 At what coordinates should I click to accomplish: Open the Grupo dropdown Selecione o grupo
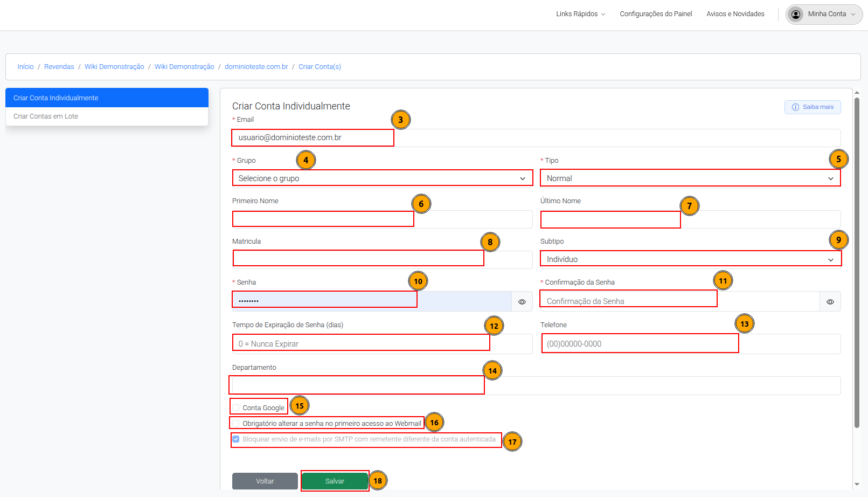tap(382, 178)
